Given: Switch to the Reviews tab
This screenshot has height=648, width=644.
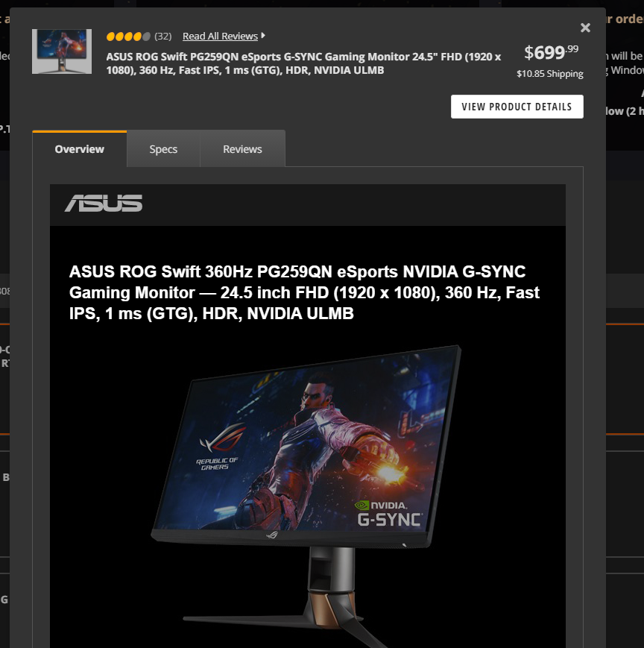Looking at the screenshot, I should point(242,149).
